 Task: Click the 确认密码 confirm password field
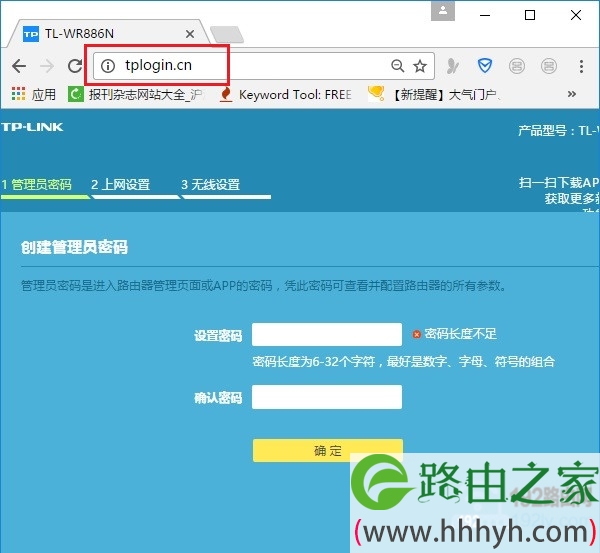(x=327, y=397)
